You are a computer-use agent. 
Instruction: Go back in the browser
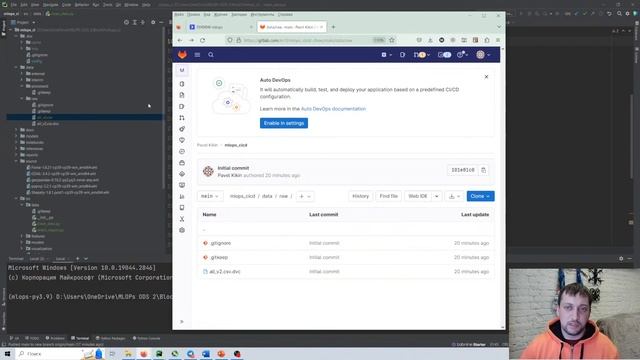click(x=180, y=40)
